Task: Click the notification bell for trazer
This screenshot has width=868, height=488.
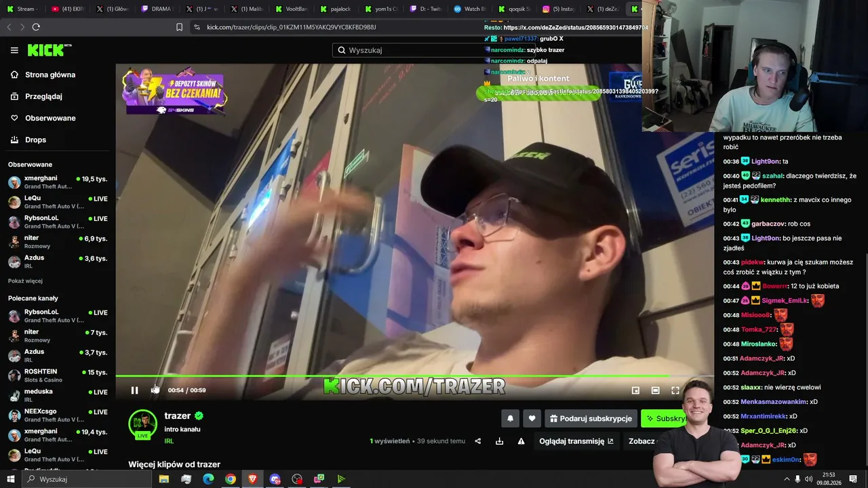Action: click(511, 418)
